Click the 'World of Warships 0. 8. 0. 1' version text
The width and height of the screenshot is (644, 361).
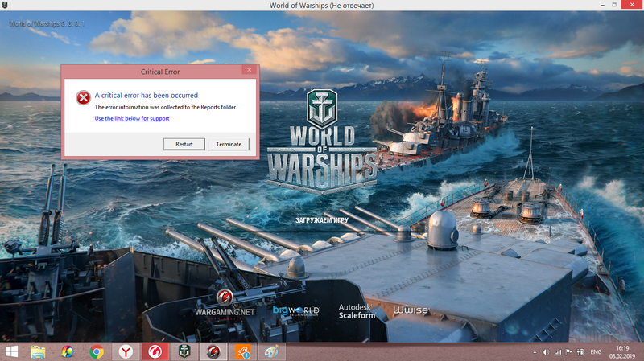tap(47, 24)
